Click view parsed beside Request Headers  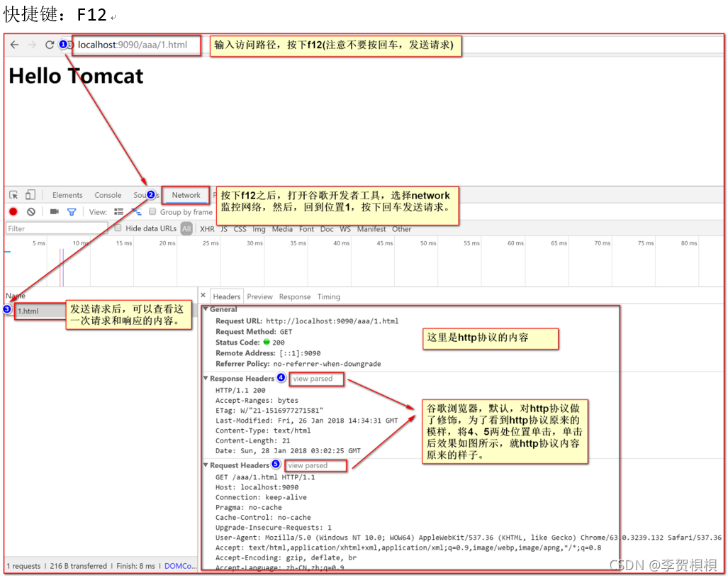(x=308, y=465)
